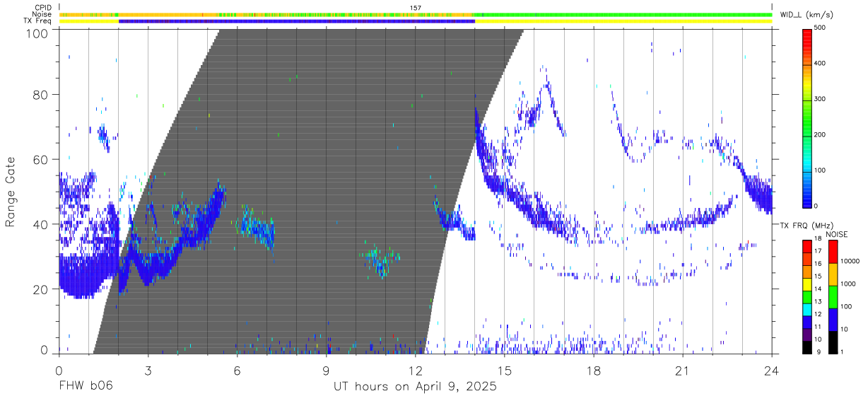The image size is (868, 401).
Task: Click the 10000 red noise swatch
Action: point(833,251)
